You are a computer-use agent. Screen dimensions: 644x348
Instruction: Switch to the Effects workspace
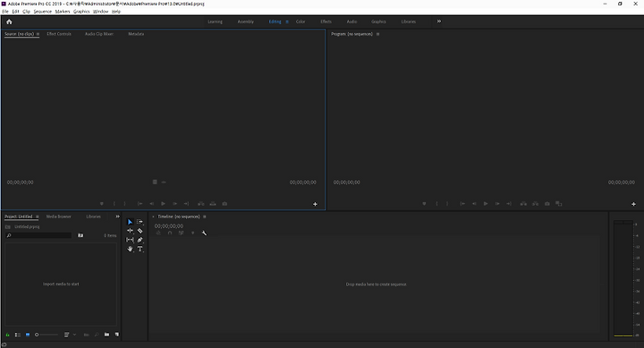click(x=326, y=21)
